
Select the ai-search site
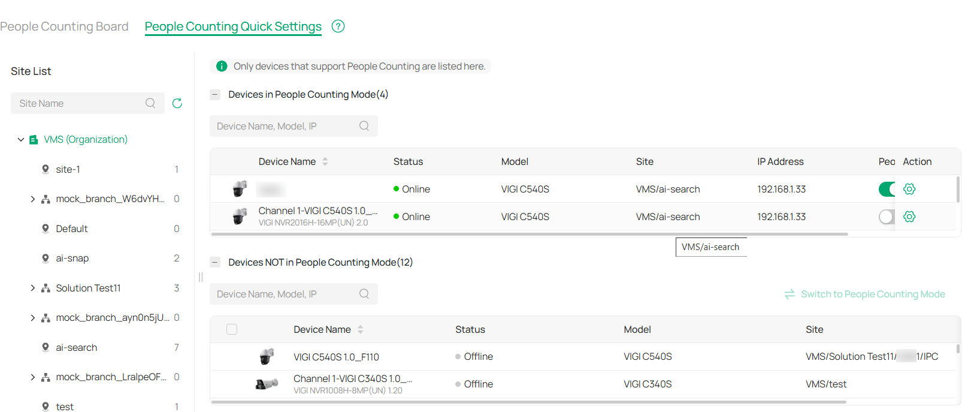point(76,347)
